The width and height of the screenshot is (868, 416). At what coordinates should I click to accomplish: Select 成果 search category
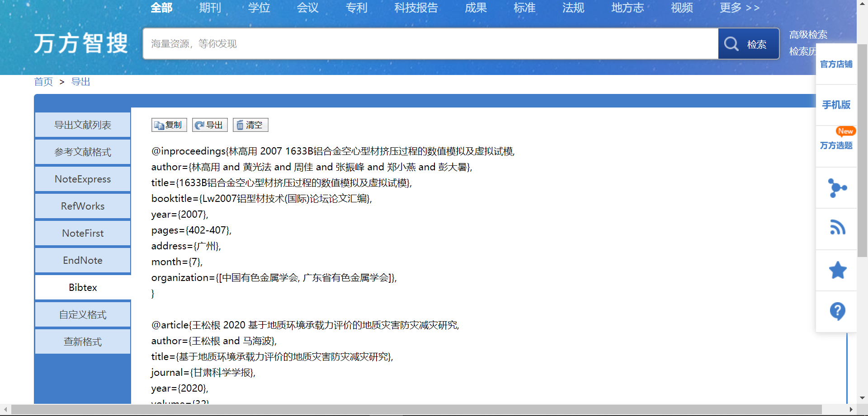coord(476,8)
